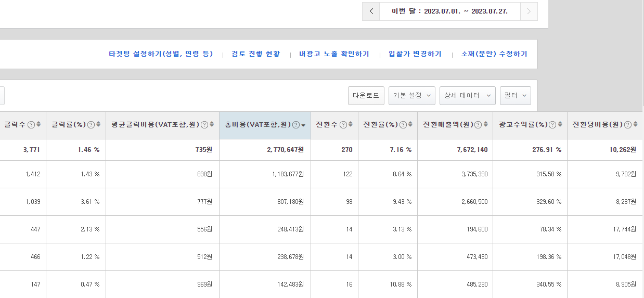Screen dimensions: 644x298
Task: Click 입찰가 변경하기 link
Action: pyautogui.click(x=415, y=54)
